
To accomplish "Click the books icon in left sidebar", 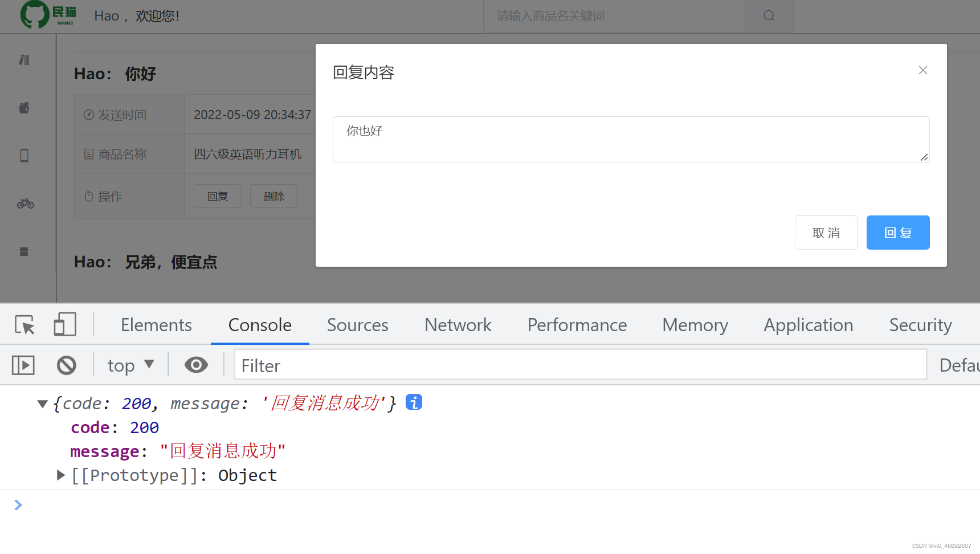I will (x=24, y=60).
